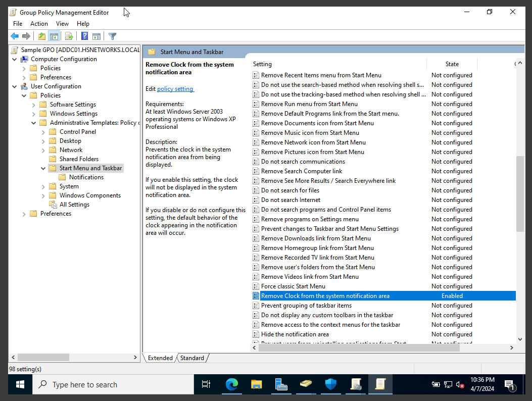Switch to the Standard tab
Screen dimensions: 532x401
(x=192, y=358)
